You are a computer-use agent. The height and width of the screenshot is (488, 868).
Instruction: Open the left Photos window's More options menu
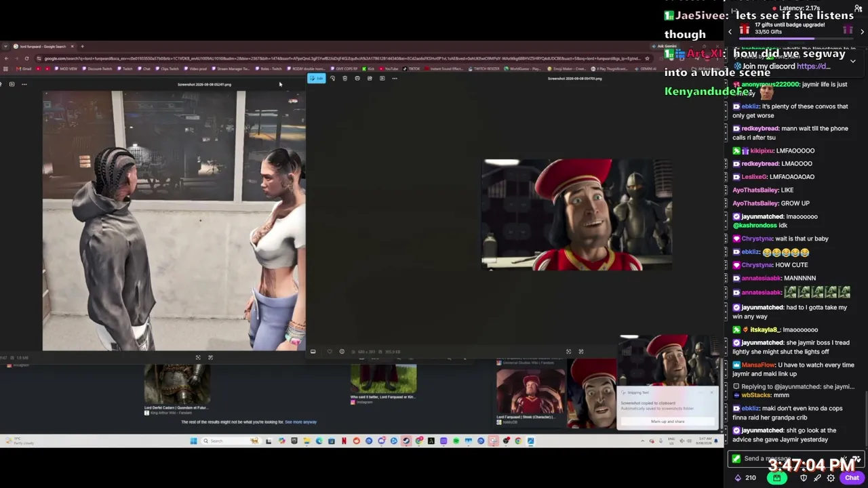(24, 85)
